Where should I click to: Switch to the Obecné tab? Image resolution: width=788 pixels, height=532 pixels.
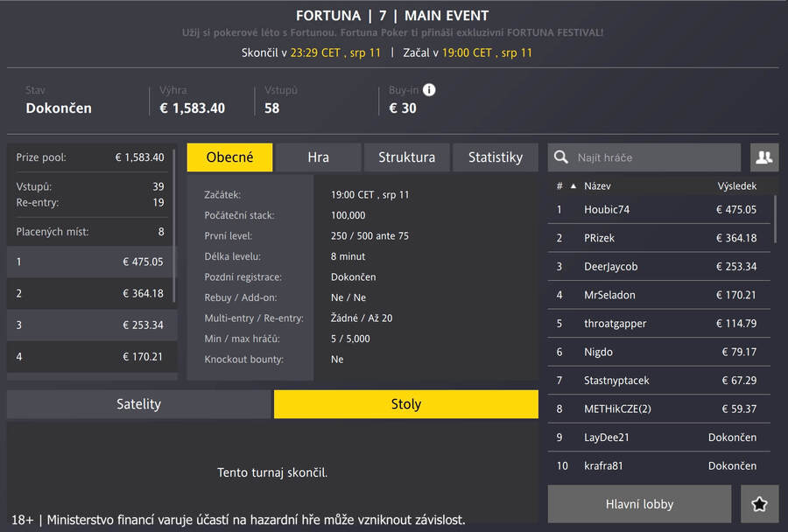coord(229,157)
